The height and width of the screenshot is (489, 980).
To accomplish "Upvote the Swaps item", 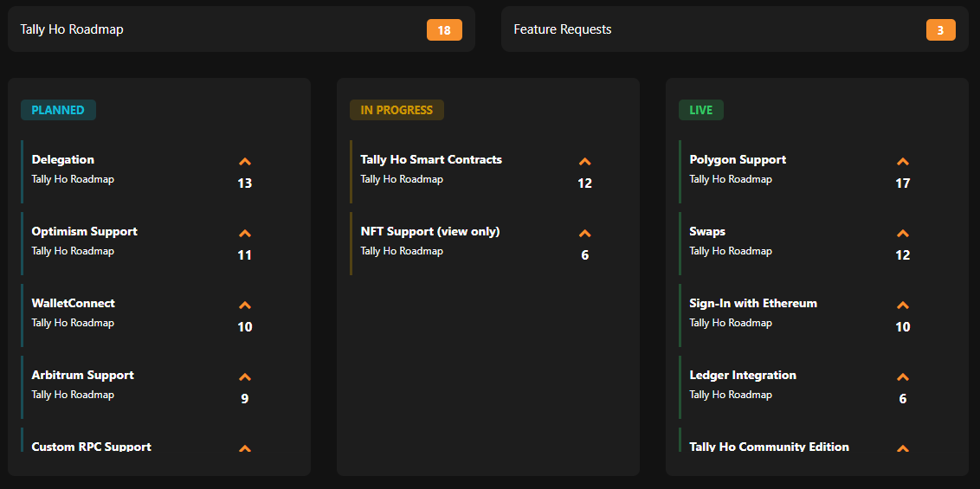I will pyautogui.click(x=902, y=234).
